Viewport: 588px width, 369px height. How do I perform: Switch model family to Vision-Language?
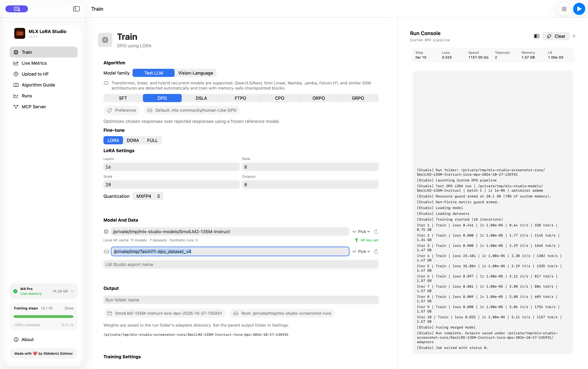[196, 73]
